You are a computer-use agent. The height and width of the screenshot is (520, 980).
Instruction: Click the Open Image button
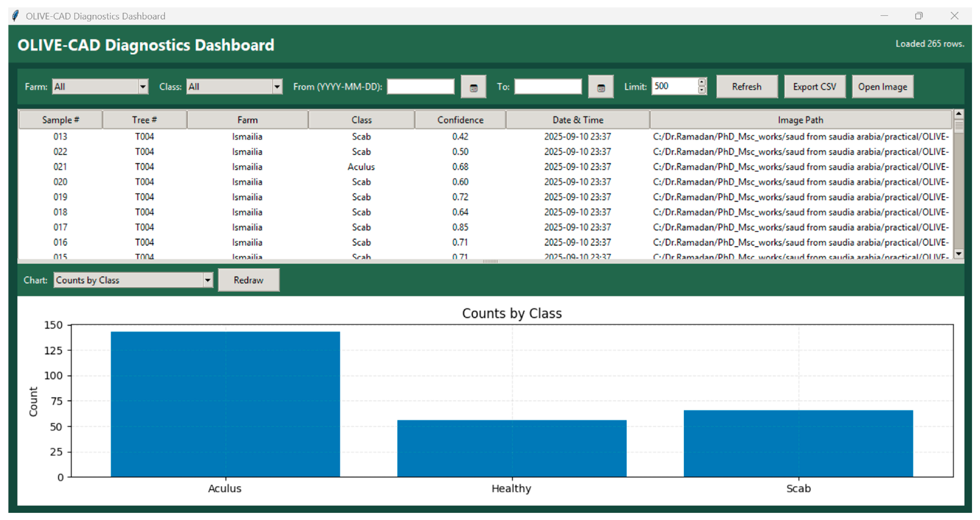pos(882,87)
